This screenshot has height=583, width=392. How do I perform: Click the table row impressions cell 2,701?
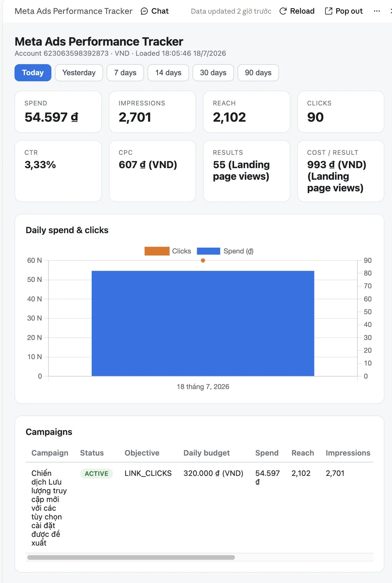click(335, 473)
